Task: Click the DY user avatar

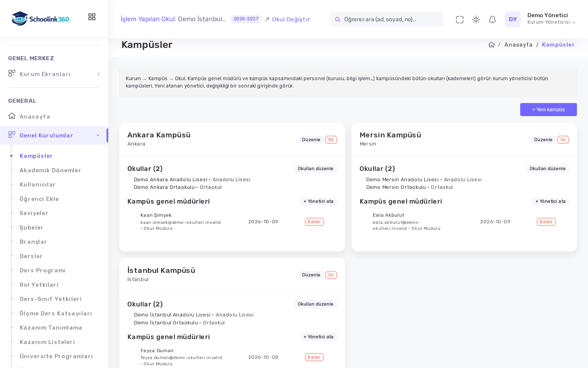Action: [x=513, y=19]
